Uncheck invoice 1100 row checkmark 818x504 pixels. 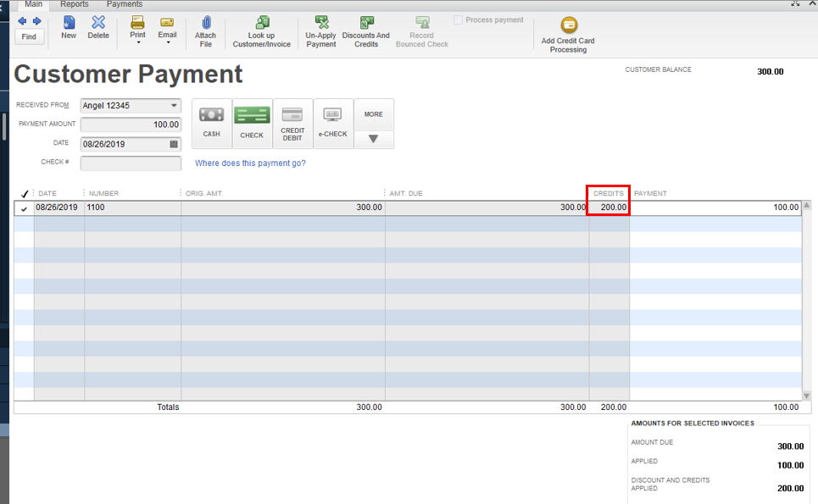point(24,208)
